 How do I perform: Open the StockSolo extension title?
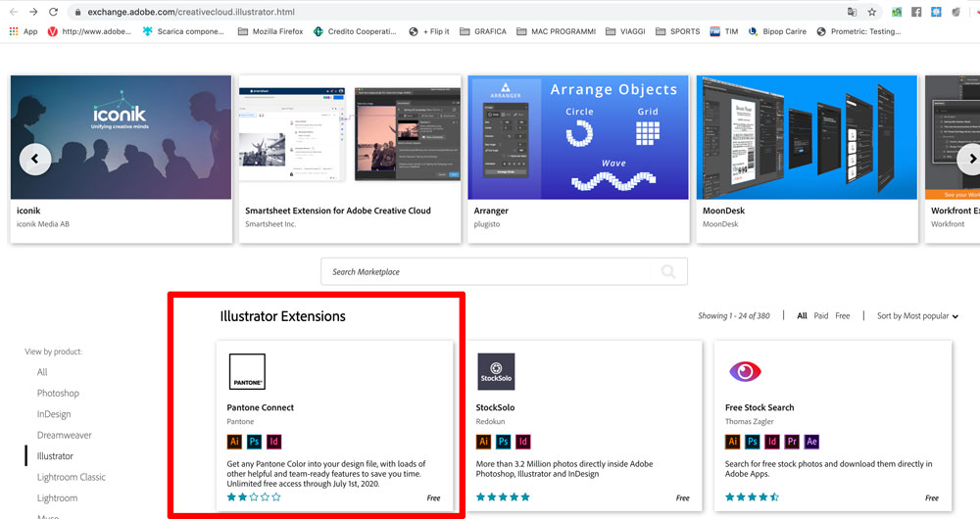click(x=495, y=407)
